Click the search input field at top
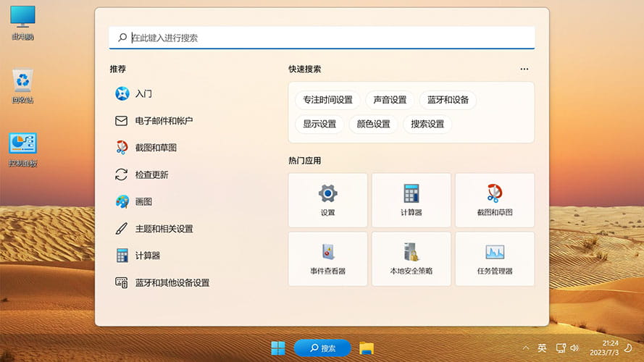Screen dimensions: 644x362 [322, 38]
